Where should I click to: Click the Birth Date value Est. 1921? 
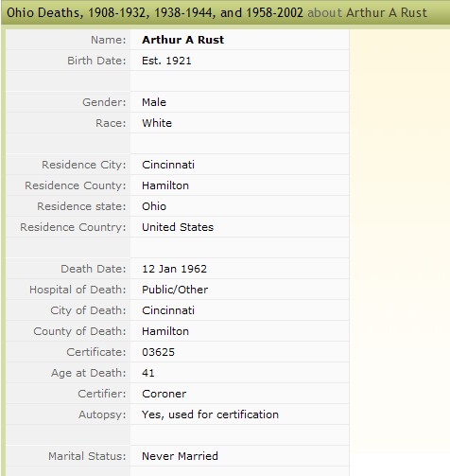tap(166, 61)
